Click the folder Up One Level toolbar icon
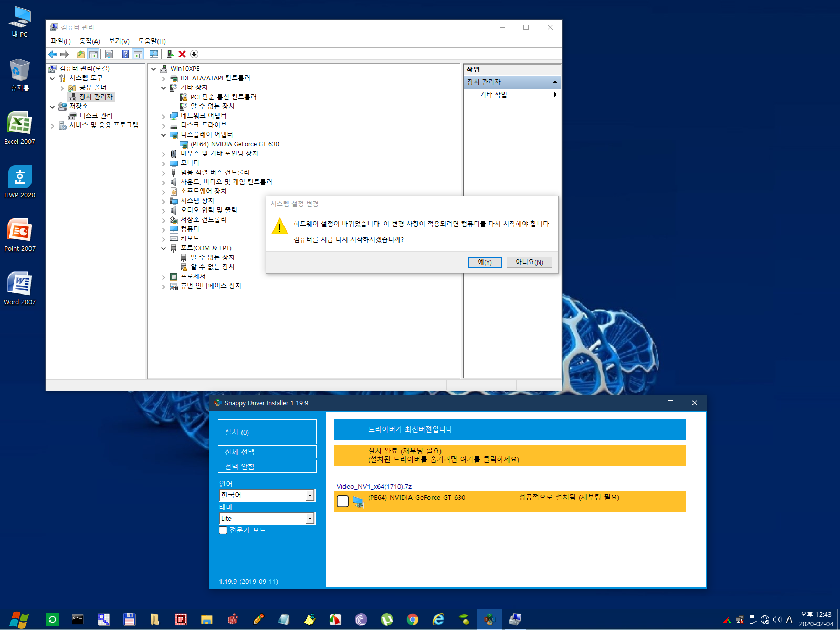This screenshot has height=630, width=840. tap(81, 54)
